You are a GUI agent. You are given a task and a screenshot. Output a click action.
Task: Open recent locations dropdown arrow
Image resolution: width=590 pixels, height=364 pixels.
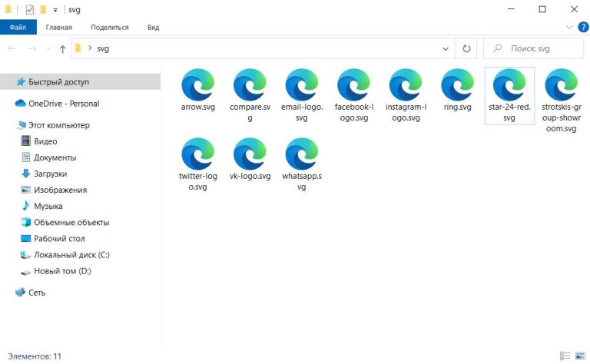tap(48, 49)
